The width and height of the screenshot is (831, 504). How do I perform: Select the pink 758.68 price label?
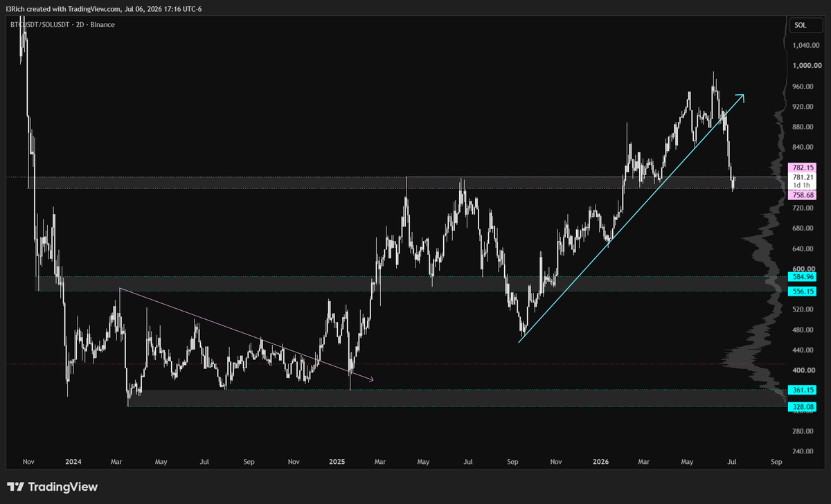[x=802, y=196]
